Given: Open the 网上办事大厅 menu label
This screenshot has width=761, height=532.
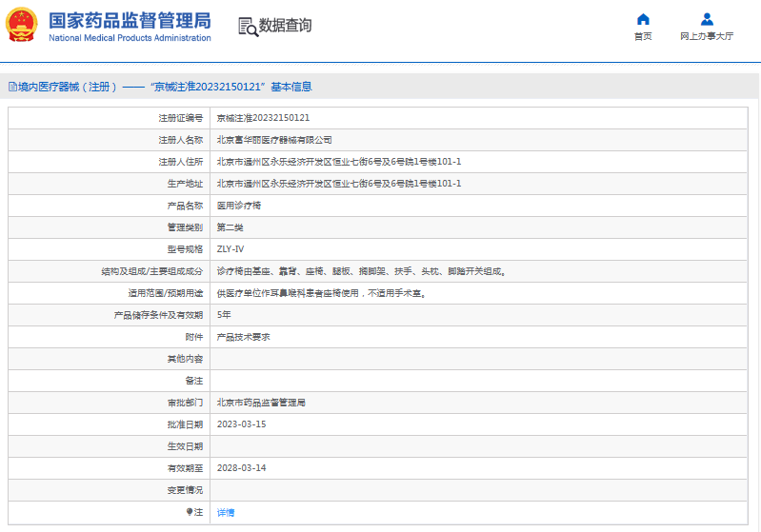Looking at the screenshot, I should point(707,36).
